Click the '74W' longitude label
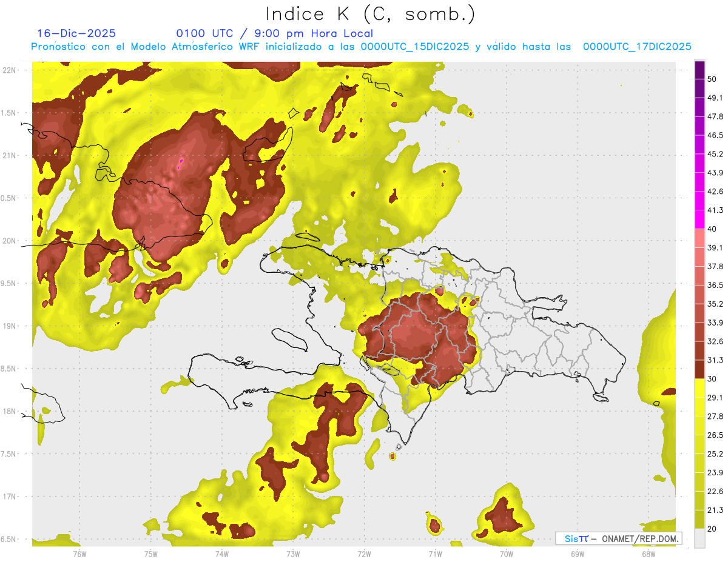Image resolution: width=728 pixels, height=562 pixels. coord(222,554)
